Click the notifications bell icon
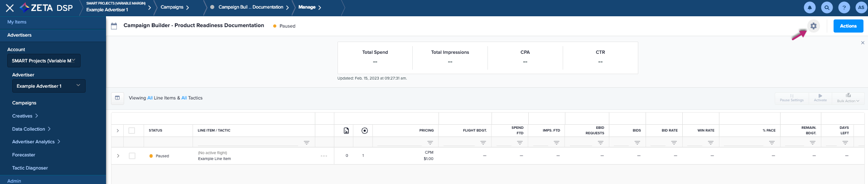Screen dimensions: 868x184 (x=810, y=8)
